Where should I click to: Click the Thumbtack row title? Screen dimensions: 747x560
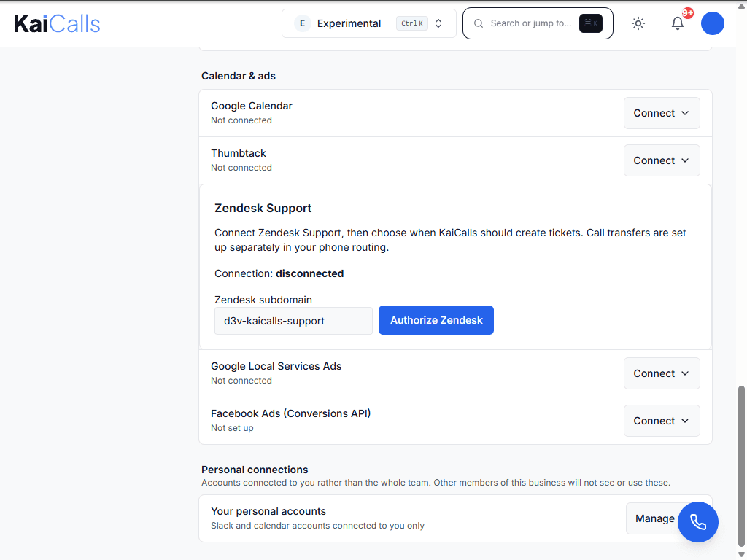239,153
